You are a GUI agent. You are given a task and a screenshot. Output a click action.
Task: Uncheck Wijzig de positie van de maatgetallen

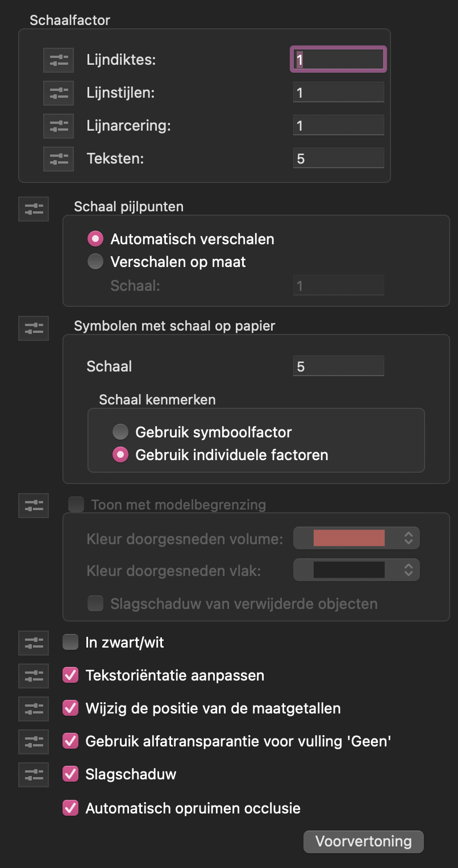70,708
